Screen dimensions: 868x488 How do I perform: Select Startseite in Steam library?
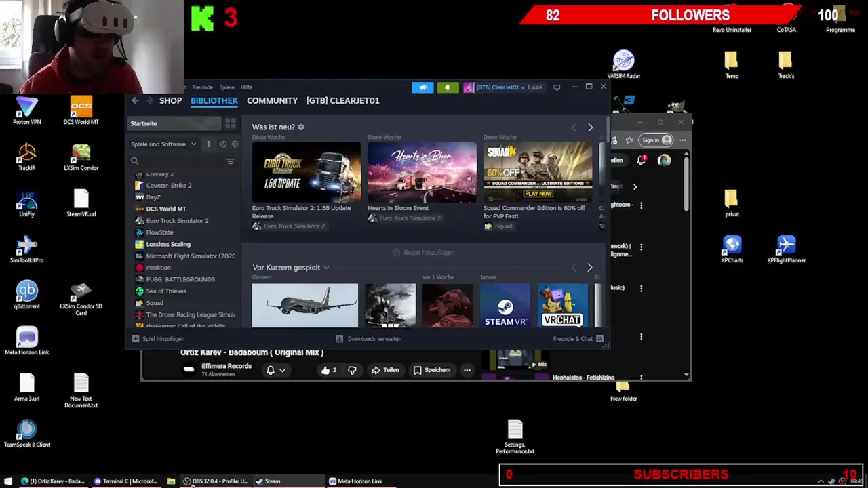pyautogui.click(x=175, y=123)
